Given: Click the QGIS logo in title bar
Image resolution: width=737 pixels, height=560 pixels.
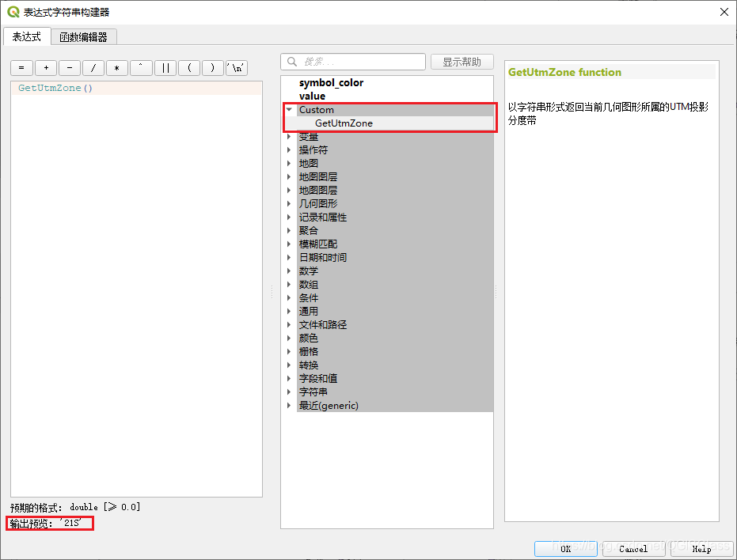Looking at the screenshot, I should click(13, 12).
